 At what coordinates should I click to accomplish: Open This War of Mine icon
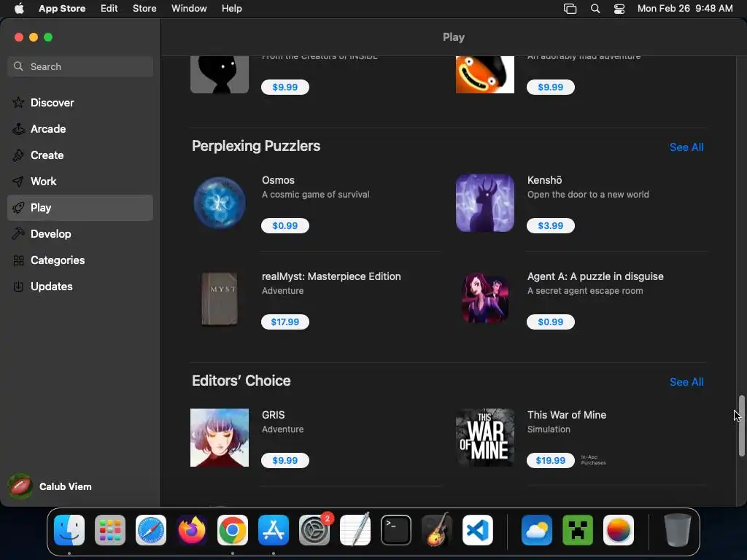coord(485,437)
